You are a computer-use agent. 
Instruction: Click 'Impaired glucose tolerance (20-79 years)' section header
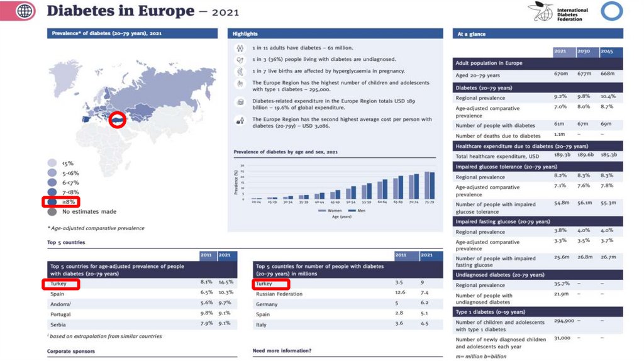coord(538,167)
